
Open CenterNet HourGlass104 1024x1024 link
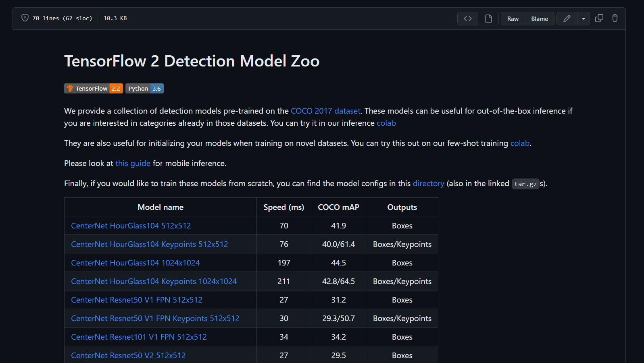(x=135, y=263)
